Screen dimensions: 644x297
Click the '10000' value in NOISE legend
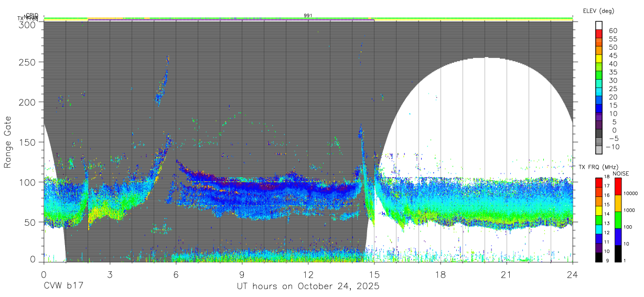(631, 194)
